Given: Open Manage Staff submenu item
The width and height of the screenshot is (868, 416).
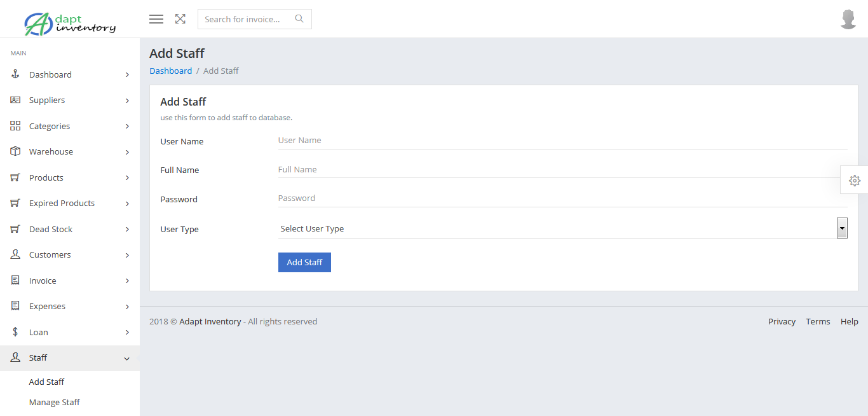Looking at the screenshot, I should tap(55, 402).
